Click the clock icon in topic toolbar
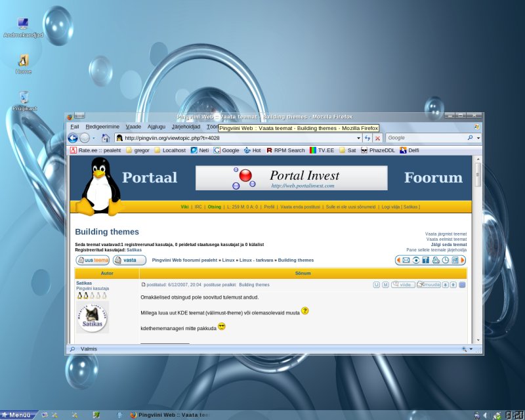Image resolution: width=525 pixels, height=420 pixels. pyautogui.click(x=446, y=261)
